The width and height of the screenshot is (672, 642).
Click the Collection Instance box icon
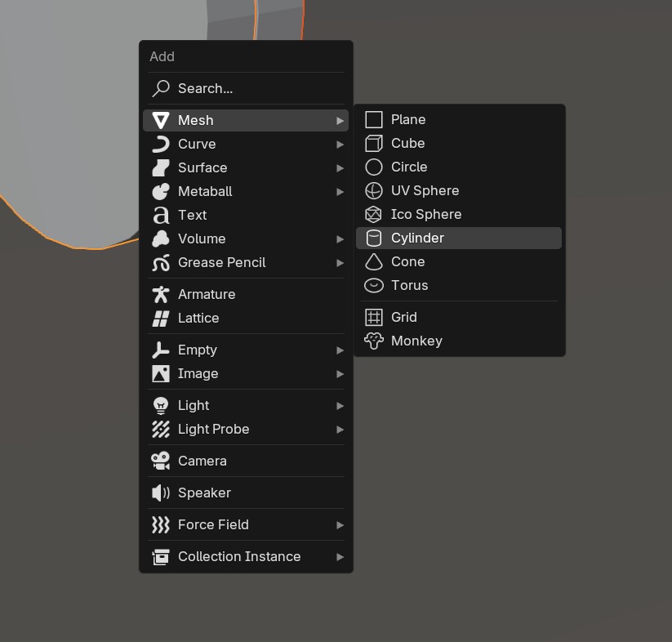[x=161, y=557]
